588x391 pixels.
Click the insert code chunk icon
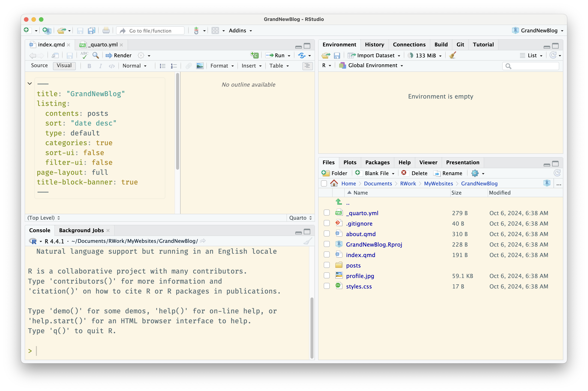tap(254, 55)
